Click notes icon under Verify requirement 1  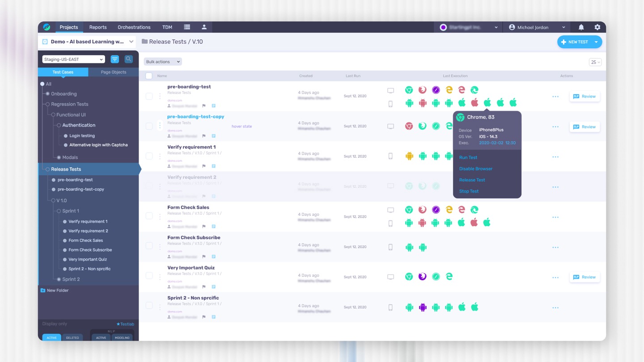[x=213, y=166]
